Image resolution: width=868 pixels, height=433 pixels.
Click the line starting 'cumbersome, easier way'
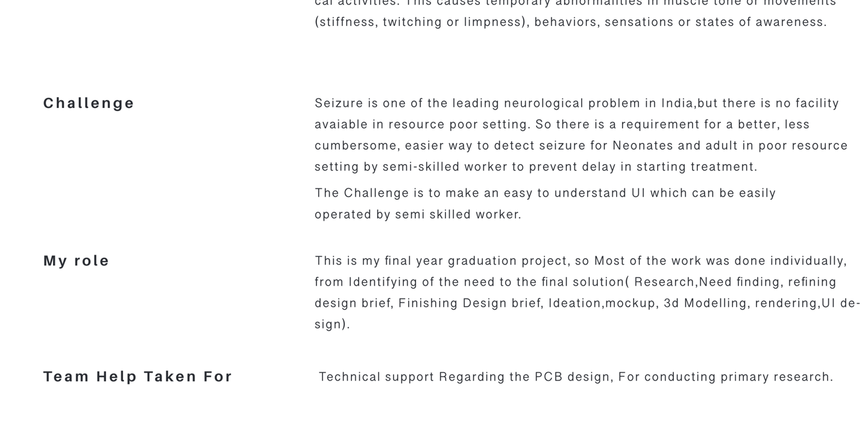[x=580, y=145]
